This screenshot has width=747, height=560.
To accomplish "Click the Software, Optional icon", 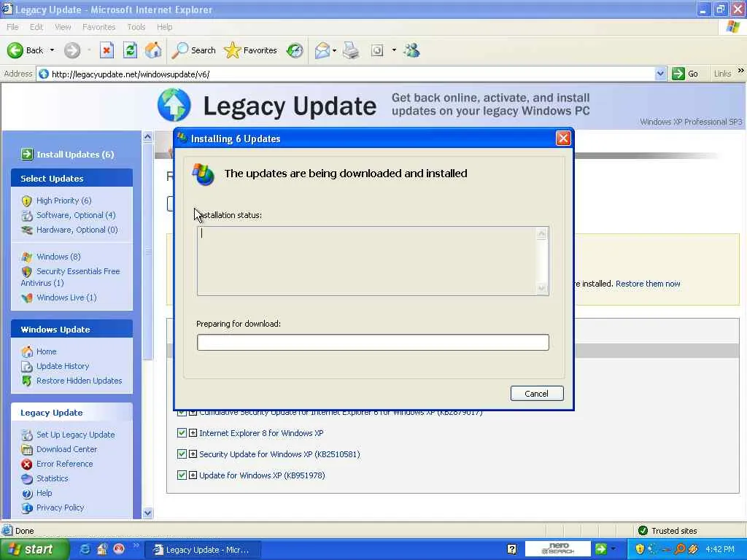I will coord(27,215).
